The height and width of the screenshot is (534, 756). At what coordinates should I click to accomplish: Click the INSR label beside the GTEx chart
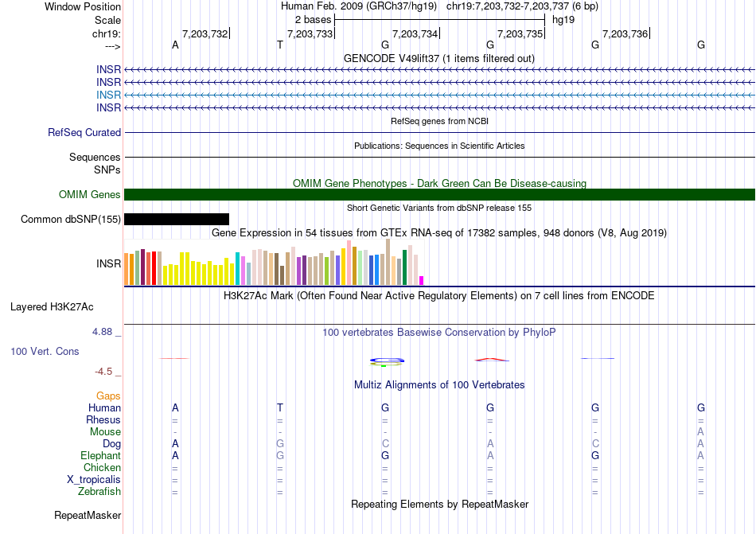108,263
